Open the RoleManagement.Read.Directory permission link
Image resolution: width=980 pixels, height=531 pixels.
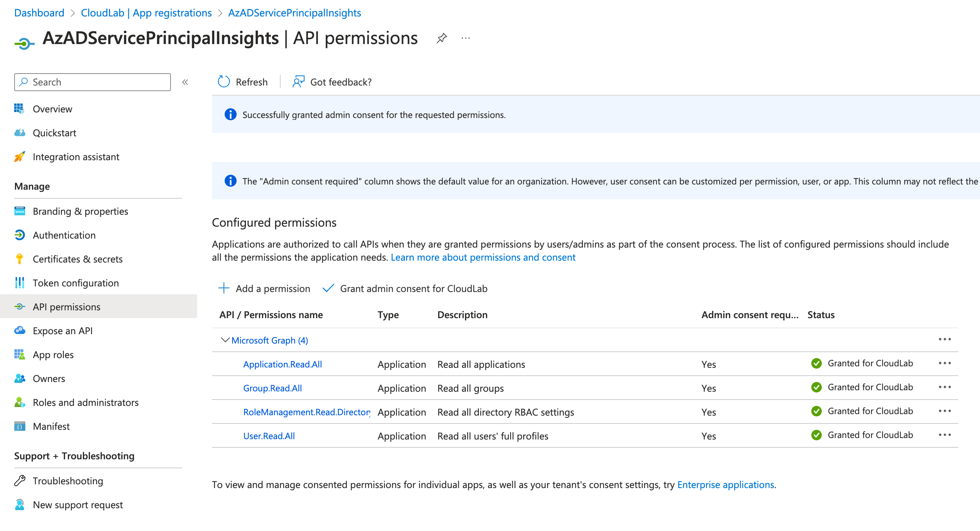click(x=307, y=412)
